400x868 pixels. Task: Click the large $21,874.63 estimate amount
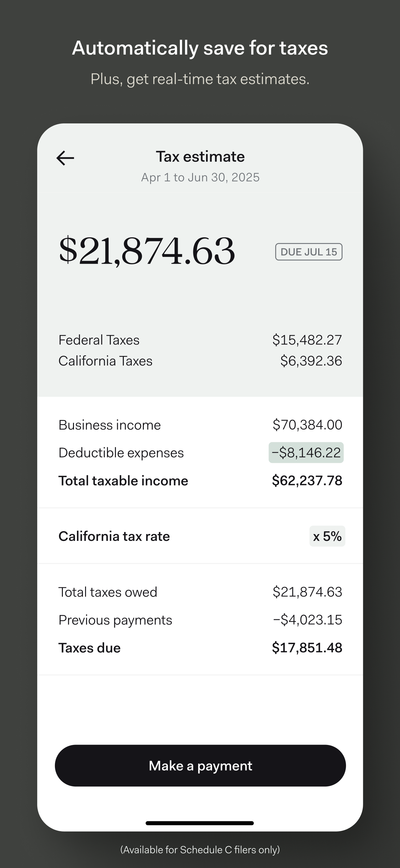tap(147, 251)
